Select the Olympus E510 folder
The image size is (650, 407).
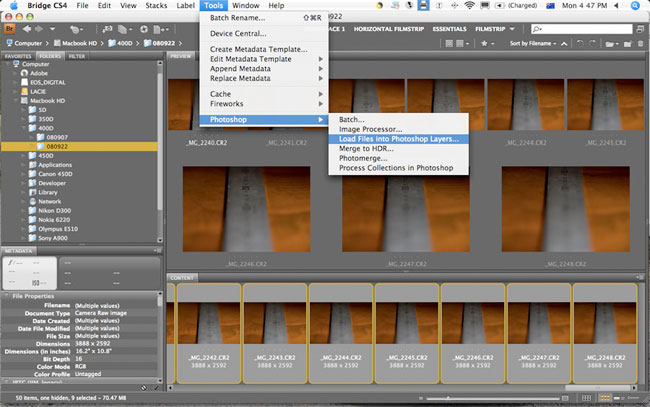coord(53,229)
